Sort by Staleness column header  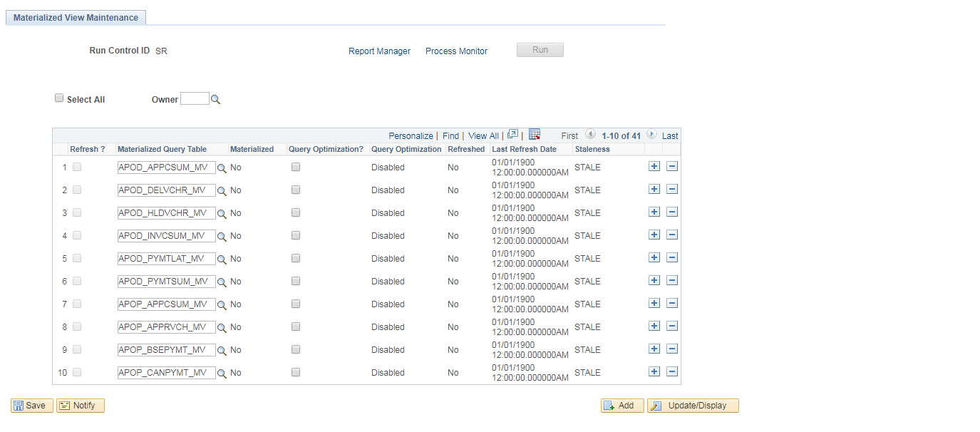tap(592, 150)
